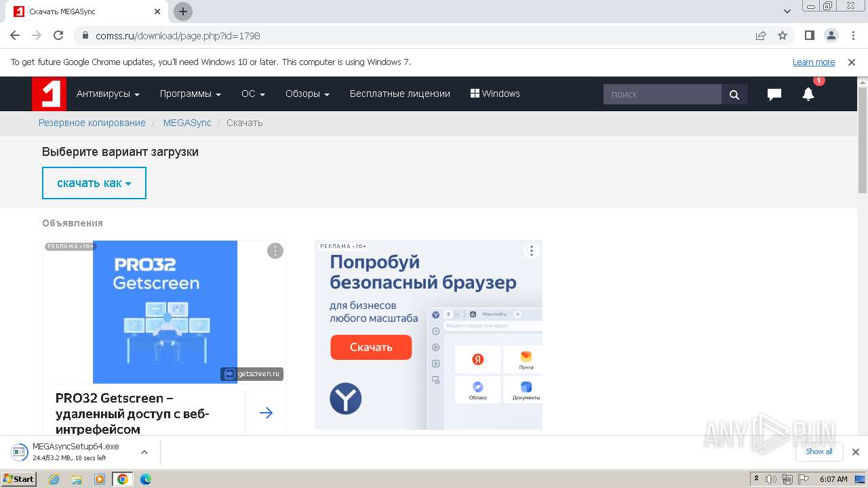Click the taskbar clock showing 6:07 AM
Viewport: 868px width, 488px height.
833,479
